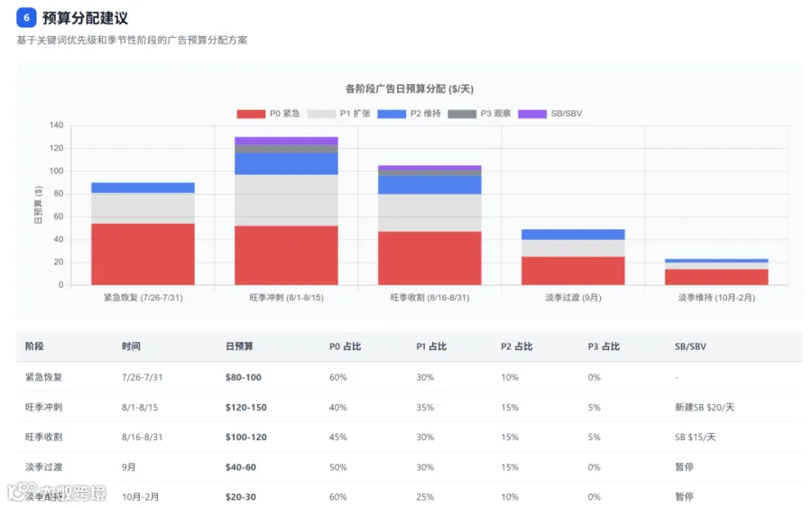Click the light gray P1 segment of 旺季冲刺 bar
This screenshot has height=508, width=812.
pyautogui.click(x=286, y=200)
